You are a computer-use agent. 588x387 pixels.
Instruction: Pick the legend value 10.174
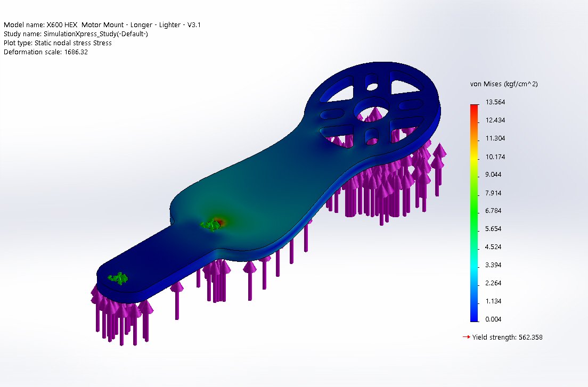495,157
